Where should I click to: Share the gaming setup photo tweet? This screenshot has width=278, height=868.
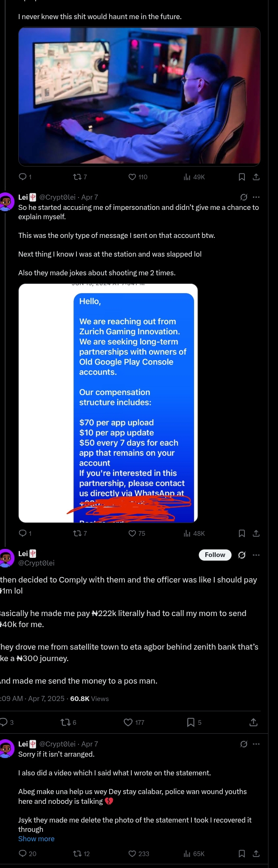[256, 177]
